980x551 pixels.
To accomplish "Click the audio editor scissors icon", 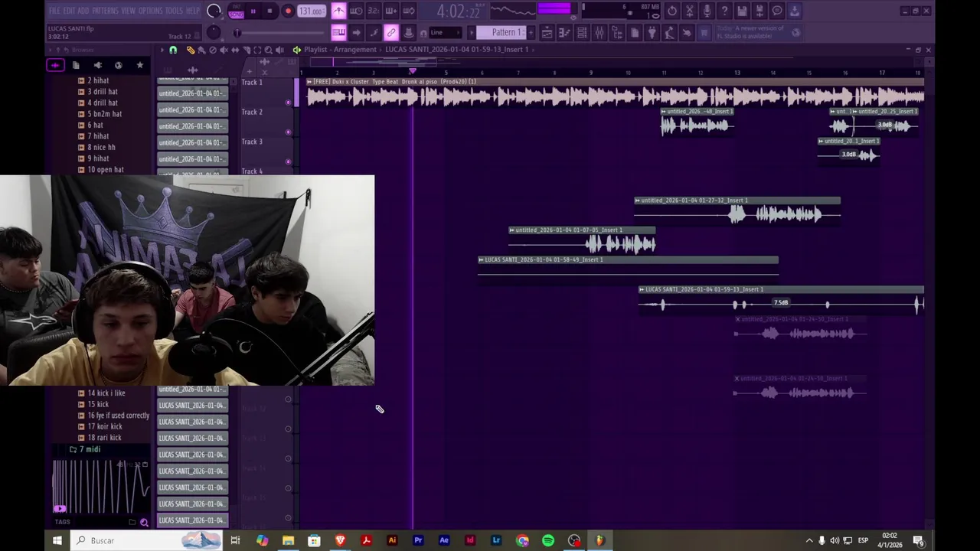I will click(690, 11).
